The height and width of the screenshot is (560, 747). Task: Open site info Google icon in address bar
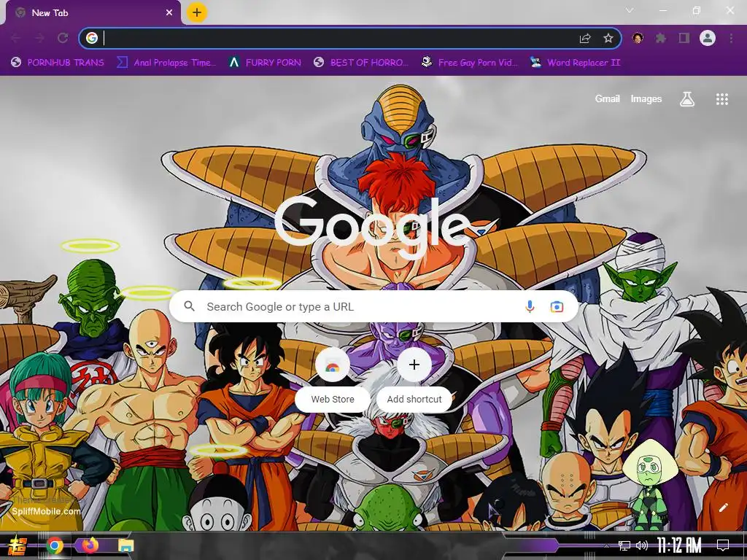coord(92,38)
